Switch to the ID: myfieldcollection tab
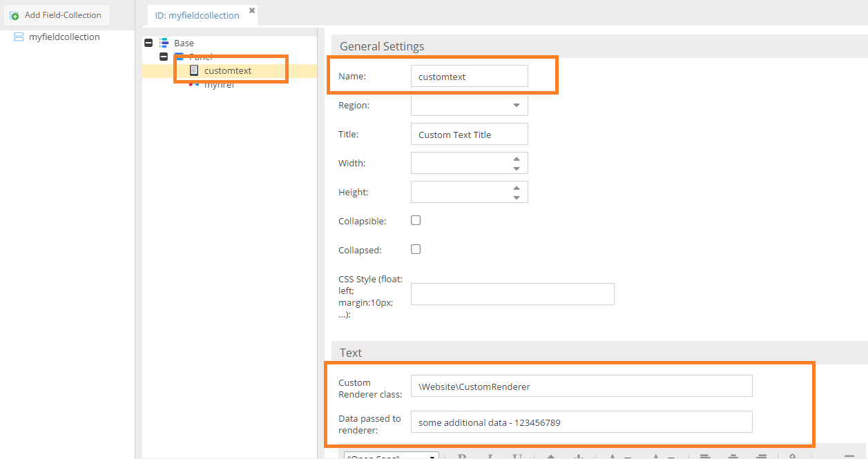This screenshot has height=459, width=868. [x=197, y=15]
